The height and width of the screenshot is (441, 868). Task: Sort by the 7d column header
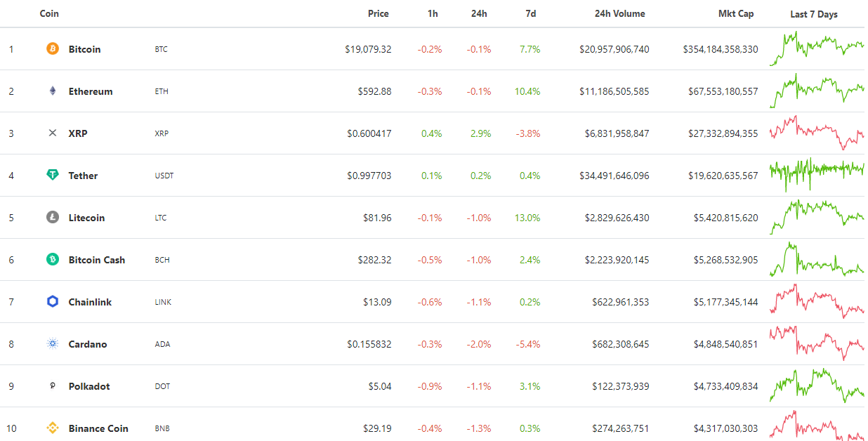pos(531,14)
